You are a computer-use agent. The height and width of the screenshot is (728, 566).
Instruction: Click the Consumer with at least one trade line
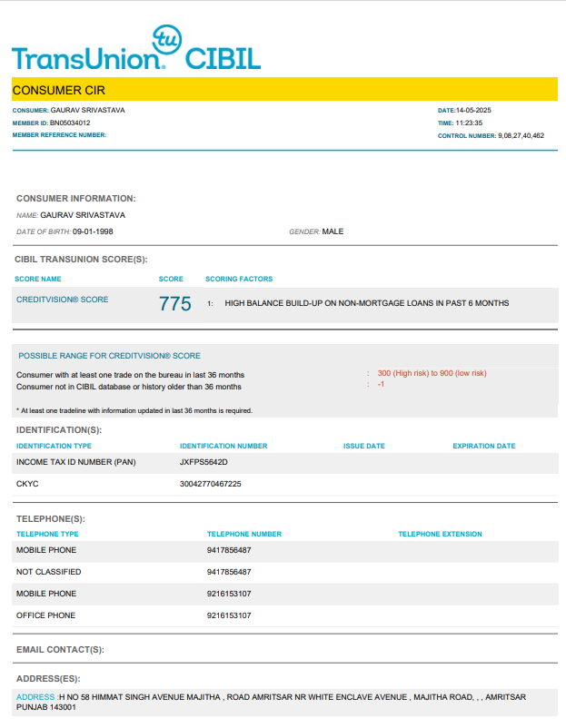(130, 375)
